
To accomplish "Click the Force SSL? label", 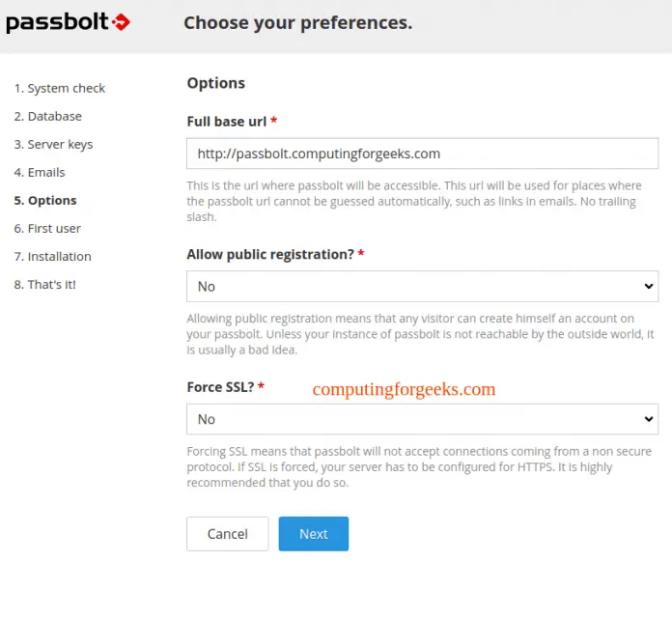I will click(221, 387).
